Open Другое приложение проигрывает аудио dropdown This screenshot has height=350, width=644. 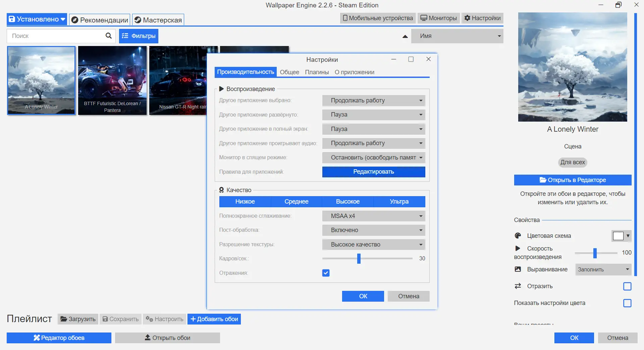click(374, 143)
